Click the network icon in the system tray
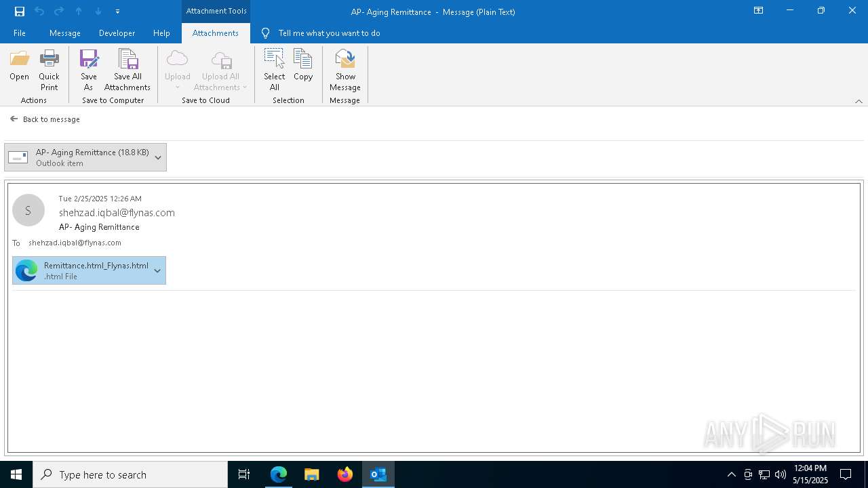The width and height of the screenshot is (868, 488). tap(764, 474)
